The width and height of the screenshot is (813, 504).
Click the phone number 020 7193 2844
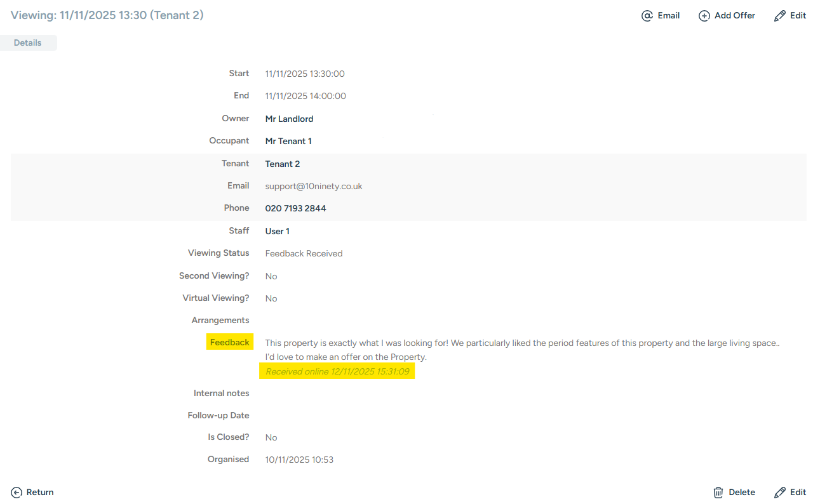click(295, 208)
